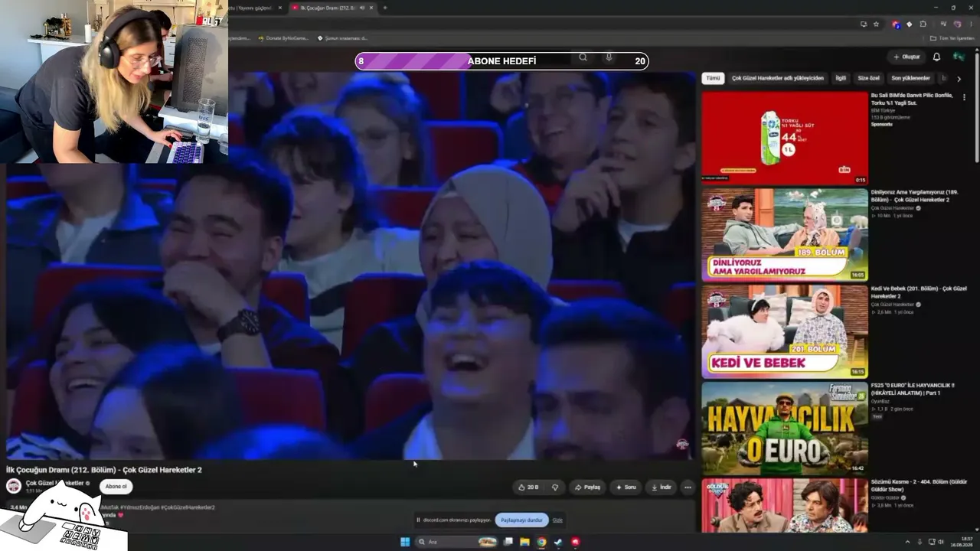
Task: Open the Chrome extensions puzzle icon
Action: click(x=923, y=24)
